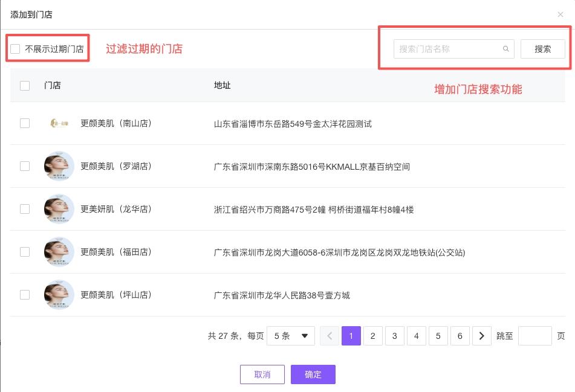Click the 跳至 page number input
This screenshot has width=575, height=392.
pos(534,336)
